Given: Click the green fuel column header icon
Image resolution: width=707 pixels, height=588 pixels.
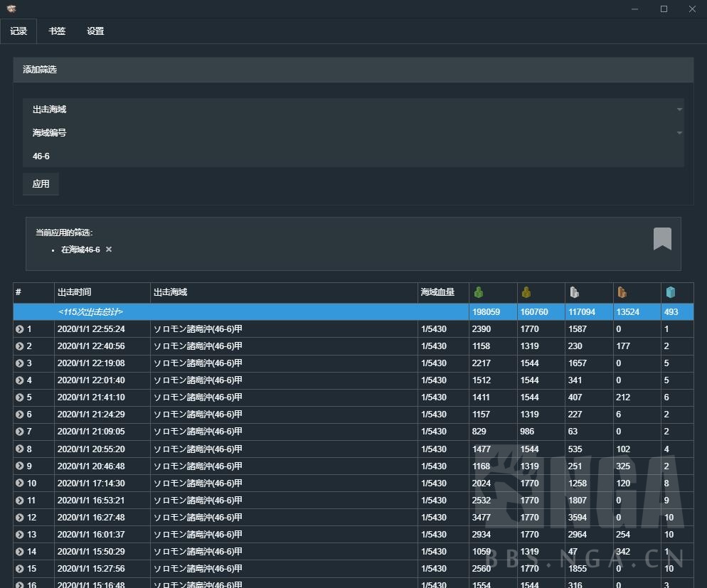Looking at the screenshot, I should [x=479, y=292].
